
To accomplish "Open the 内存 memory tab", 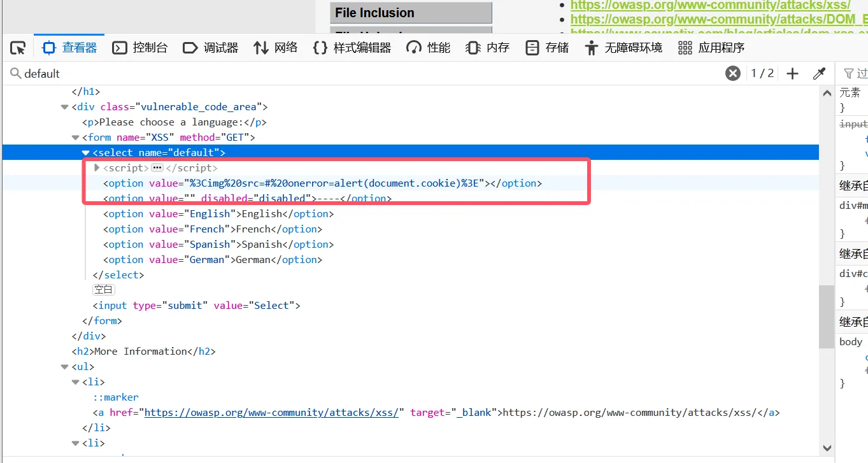I will coord(487,48).
